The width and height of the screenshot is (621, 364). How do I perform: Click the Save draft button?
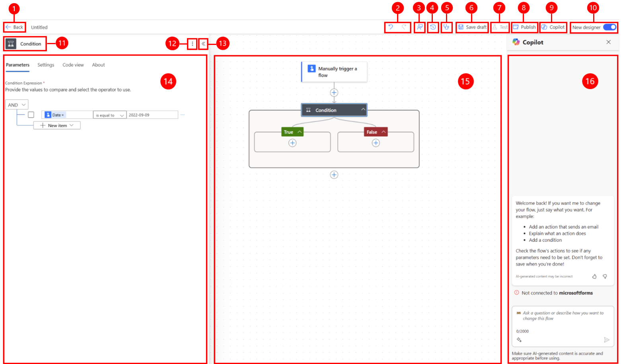click(472, 27)
